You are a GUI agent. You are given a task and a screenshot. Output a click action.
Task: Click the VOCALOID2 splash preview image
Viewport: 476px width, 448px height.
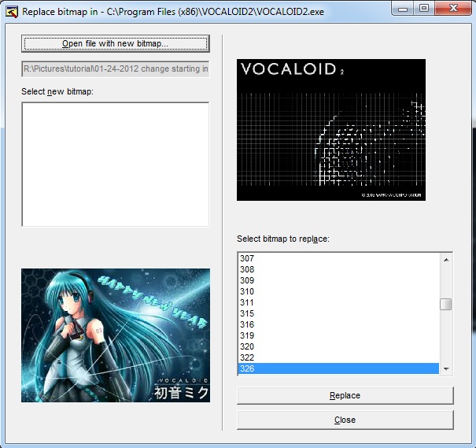point(331,130)
